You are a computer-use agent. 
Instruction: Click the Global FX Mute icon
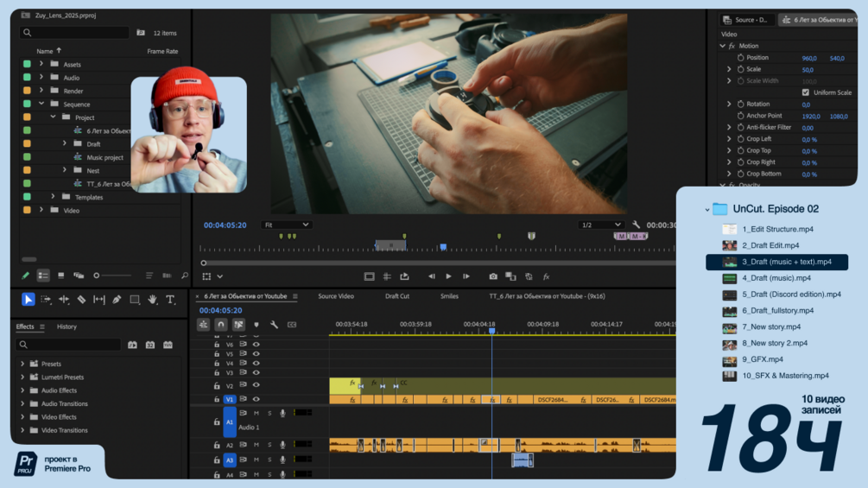click(x=546, y=276)
